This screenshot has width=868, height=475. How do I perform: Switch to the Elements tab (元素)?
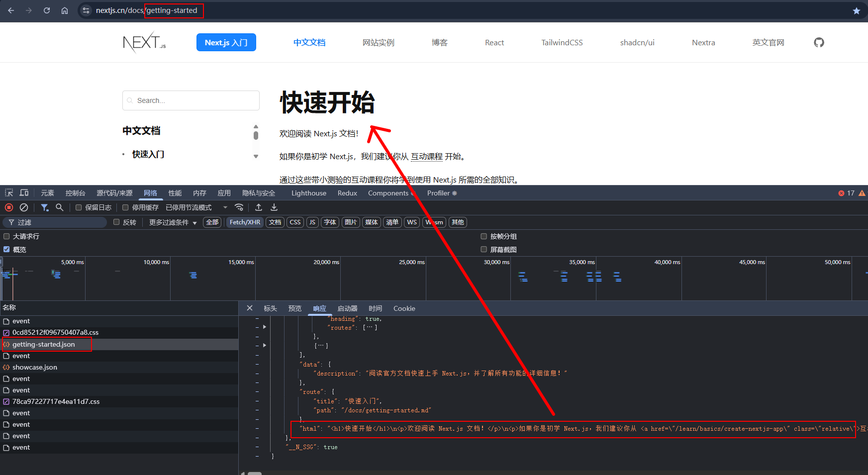(47, 193)
